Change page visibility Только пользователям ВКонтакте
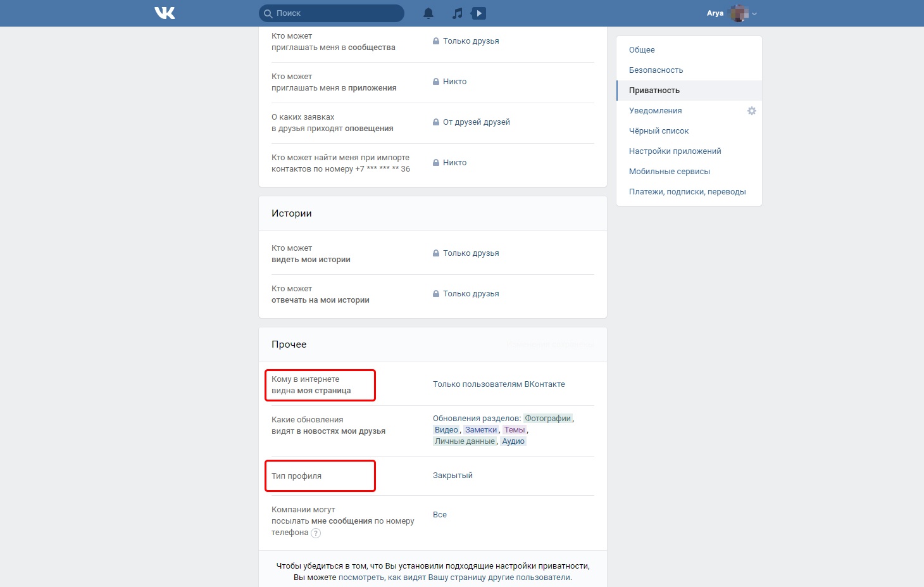The image size is (924, 587). (x=499, y=384)
